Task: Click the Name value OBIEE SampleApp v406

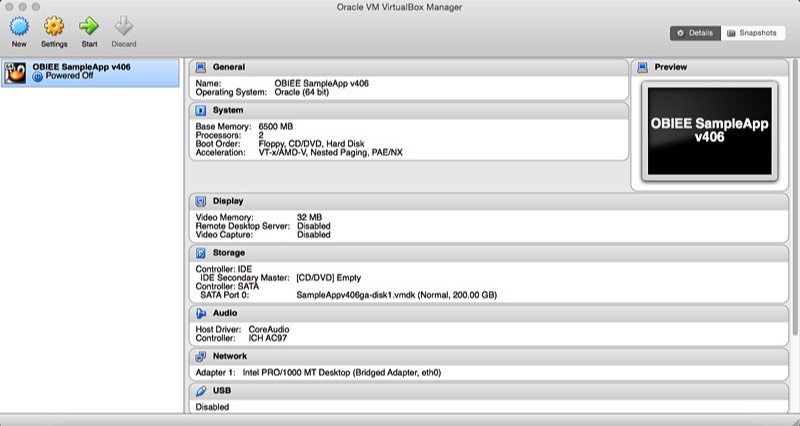Action: pyautogui.click(x=321, y=84)
